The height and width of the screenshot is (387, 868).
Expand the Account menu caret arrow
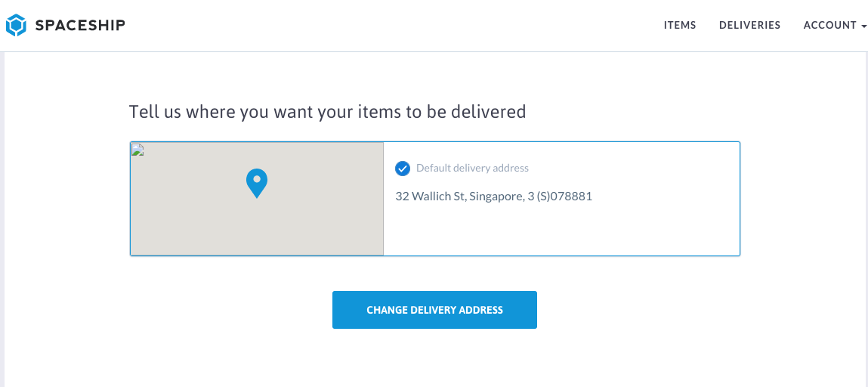tap(863, 26)
